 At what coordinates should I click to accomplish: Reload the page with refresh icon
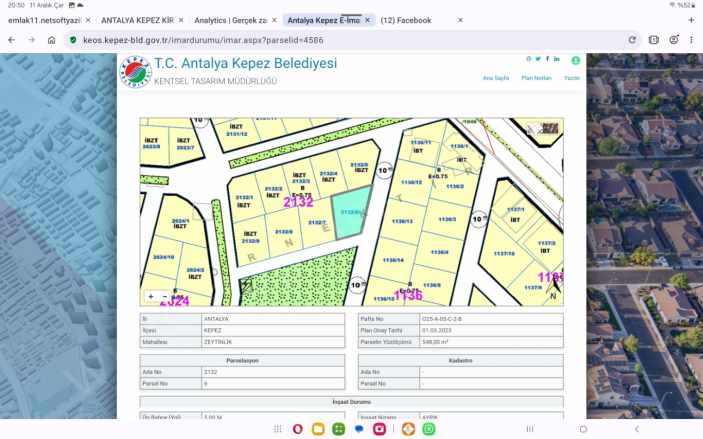pyautogui.click(x=632, y=39)
